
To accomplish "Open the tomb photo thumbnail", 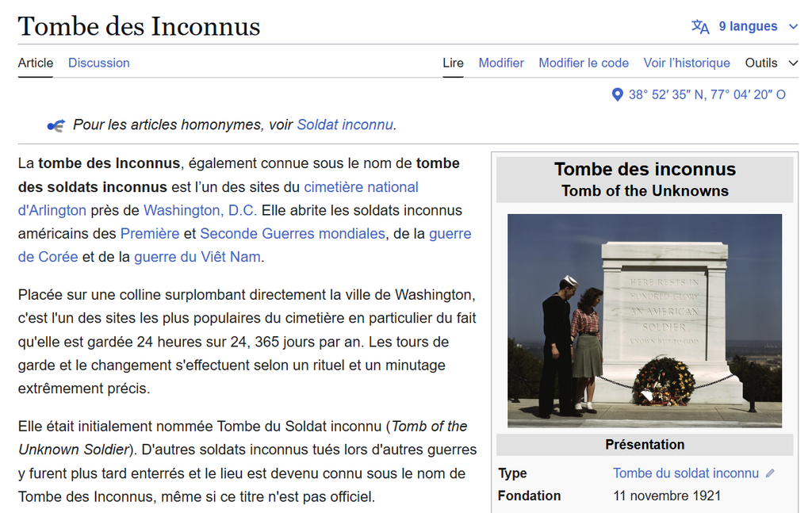I will (x=644, y=321).
